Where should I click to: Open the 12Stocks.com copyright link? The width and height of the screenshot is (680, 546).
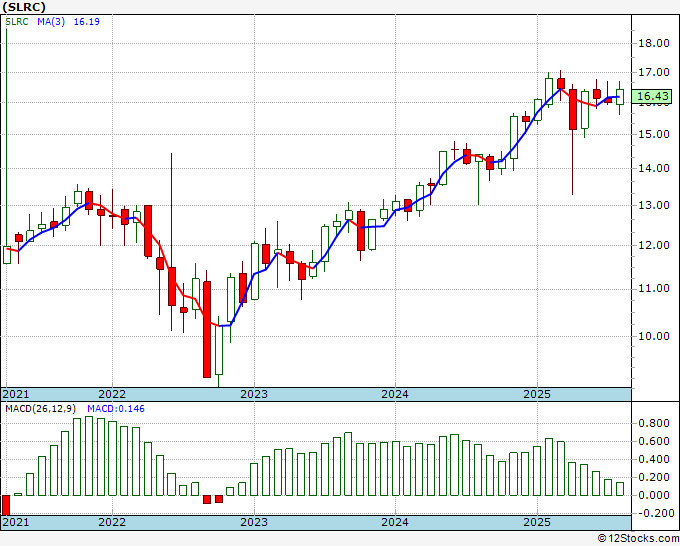pos(638,539)
